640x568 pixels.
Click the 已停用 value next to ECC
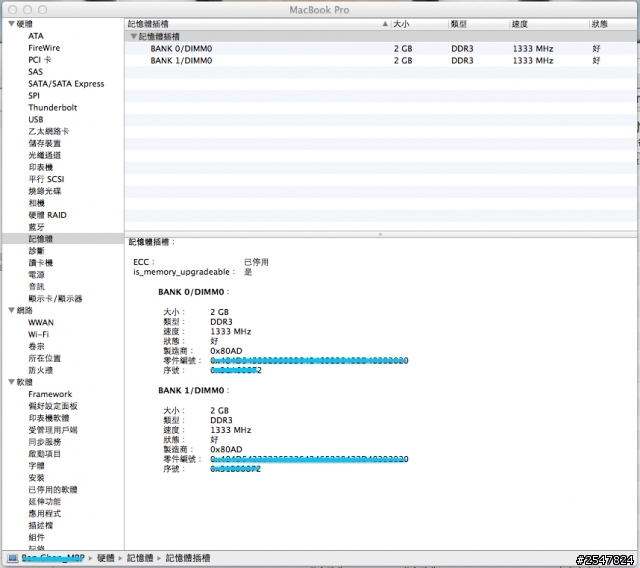256,262
